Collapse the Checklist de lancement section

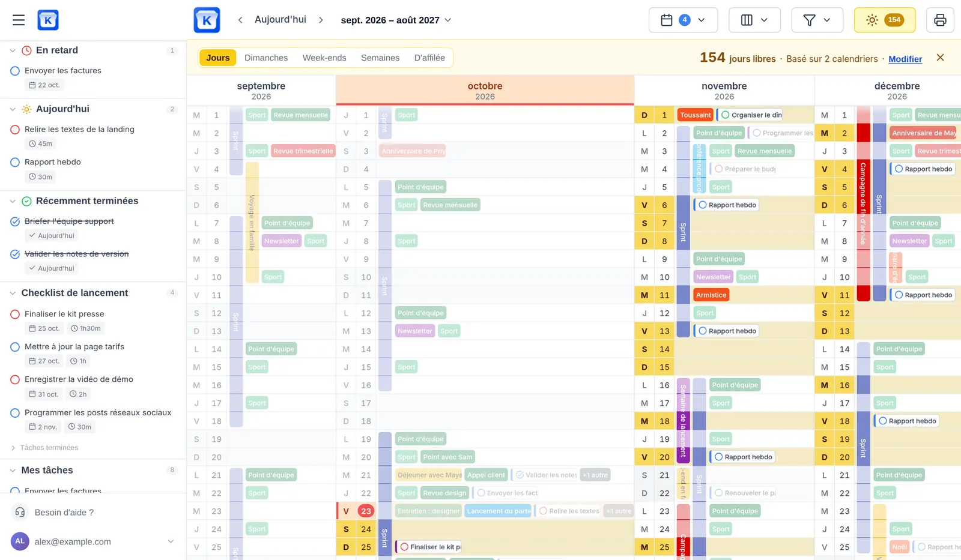pos(13,293)
